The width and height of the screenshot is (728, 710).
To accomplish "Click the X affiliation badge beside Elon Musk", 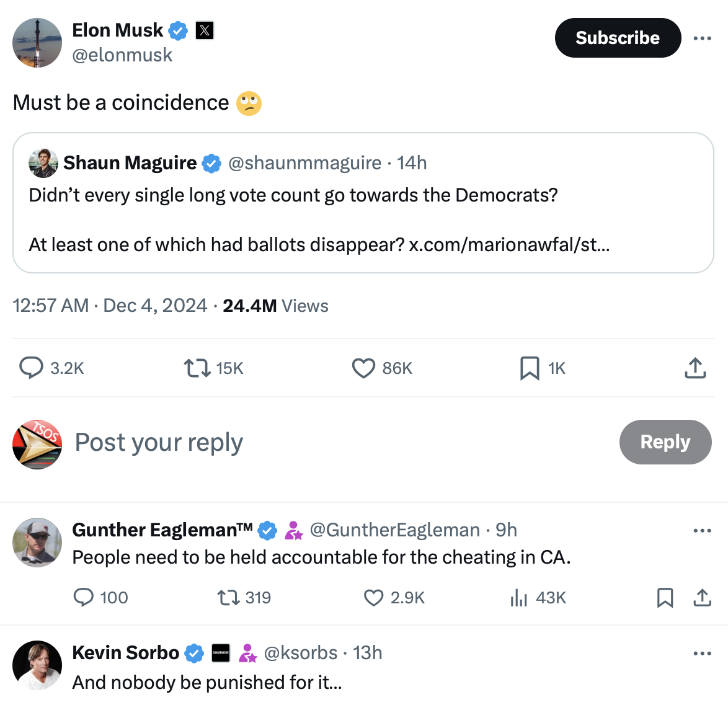I will tap(205, 30).
